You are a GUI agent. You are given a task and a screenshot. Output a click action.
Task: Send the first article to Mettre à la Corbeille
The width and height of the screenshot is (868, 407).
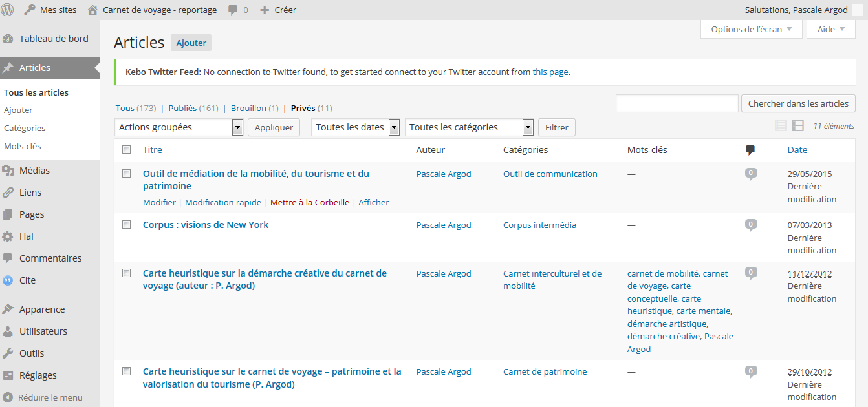coord(310,202)
